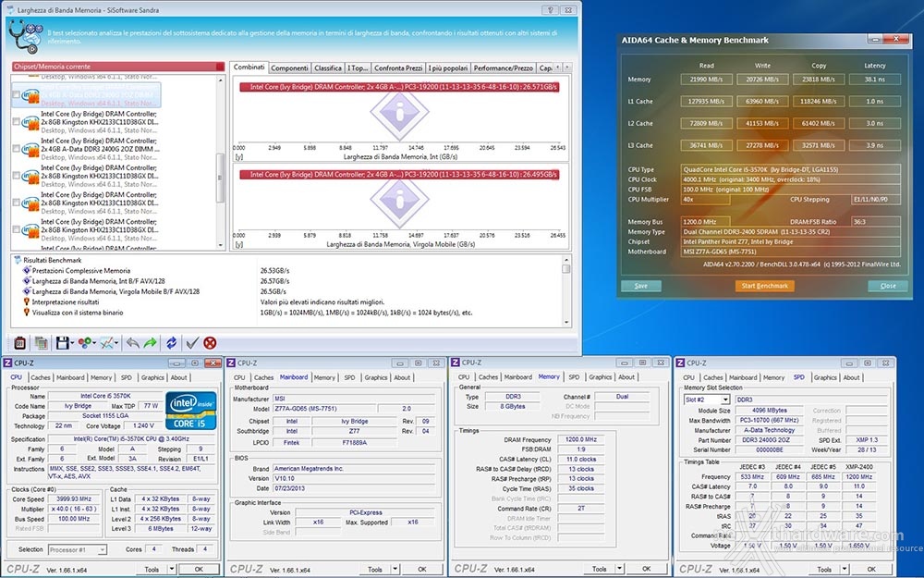This screenshot has width=924, height=578.
Task: Select the Performance/Prezzo tab in Sandra
Action: pyautogui.click(x=504, y=68)
